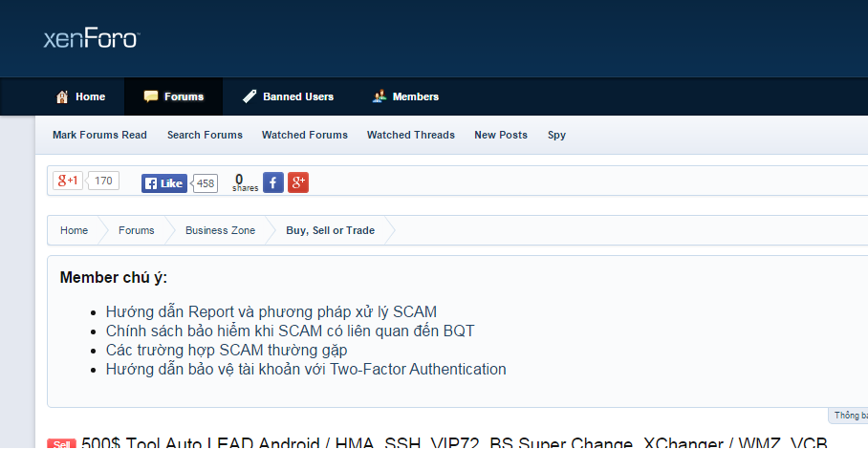The height and width of the screenshot is (449, 868).
Task: Open the Members navigation tab
Action: coord(405,96)
